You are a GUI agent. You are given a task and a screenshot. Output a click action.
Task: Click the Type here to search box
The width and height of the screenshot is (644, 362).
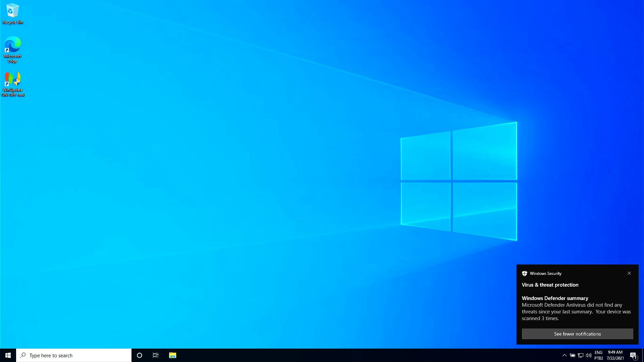(x=74, y=355)
